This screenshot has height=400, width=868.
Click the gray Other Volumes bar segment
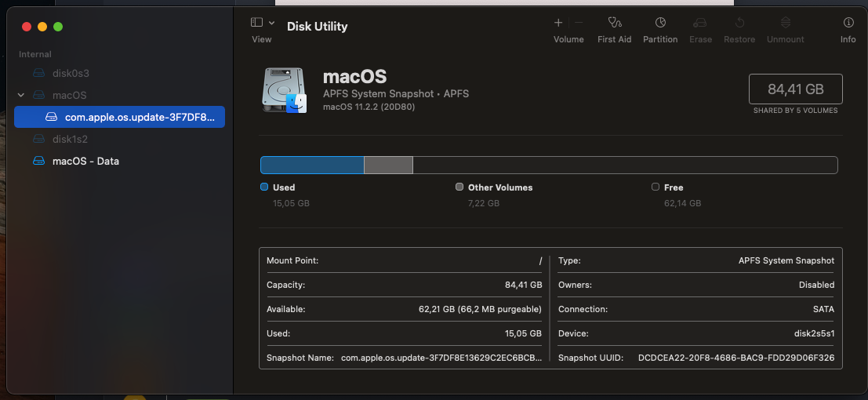click(x=389, y=165)
